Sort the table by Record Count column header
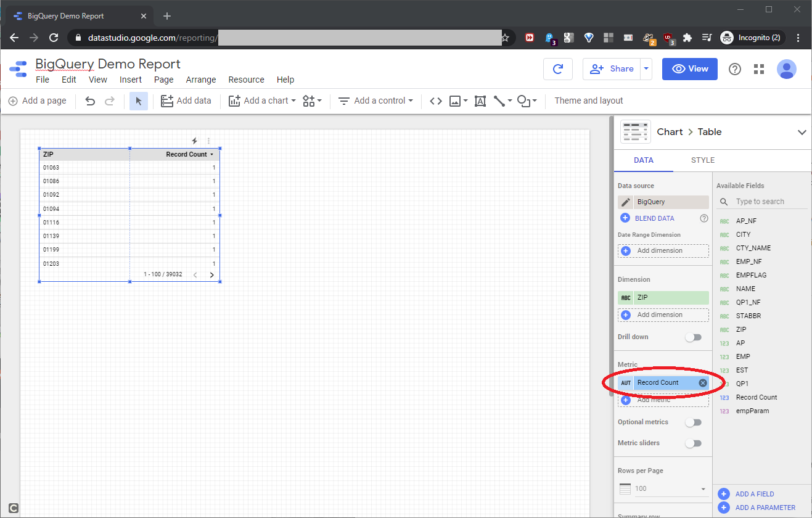The height and width of the screenshot is (518, 812). pyautogui.click(x=186, y=155)
